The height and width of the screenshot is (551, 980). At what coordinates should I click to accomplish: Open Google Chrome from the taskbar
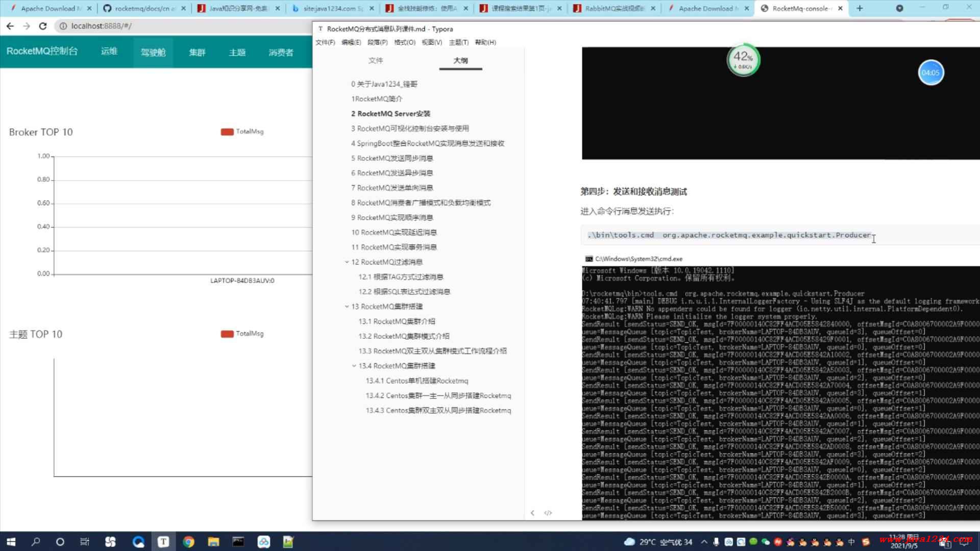(188, 541)
